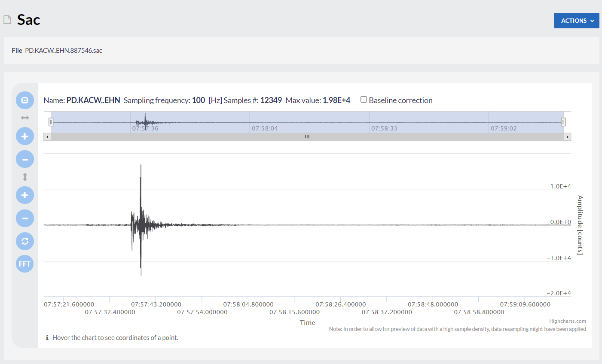Click the info icon next to hover hint
This screenshot has height=364, width=602.
47,338
